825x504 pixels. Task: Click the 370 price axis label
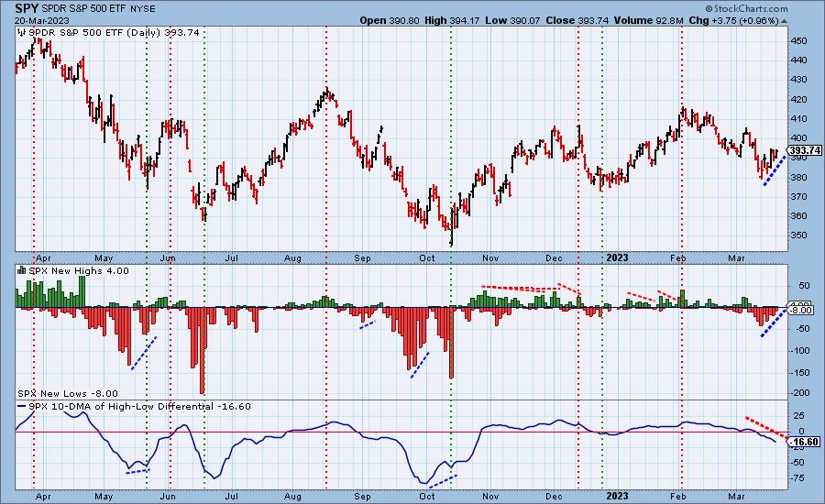point(798,196)
